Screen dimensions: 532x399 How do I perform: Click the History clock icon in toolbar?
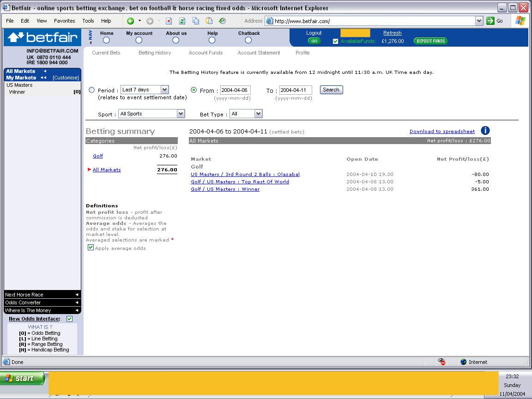pos(222,21)
